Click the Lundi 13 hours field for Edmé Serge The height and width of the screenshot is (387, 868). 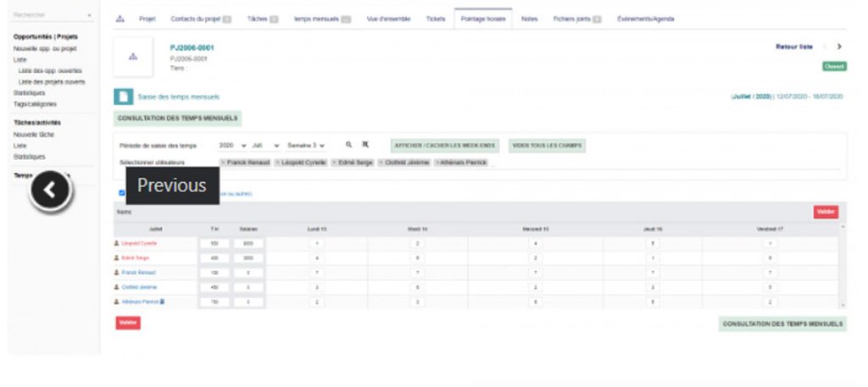pyautogui.click(x=316, y=257)
